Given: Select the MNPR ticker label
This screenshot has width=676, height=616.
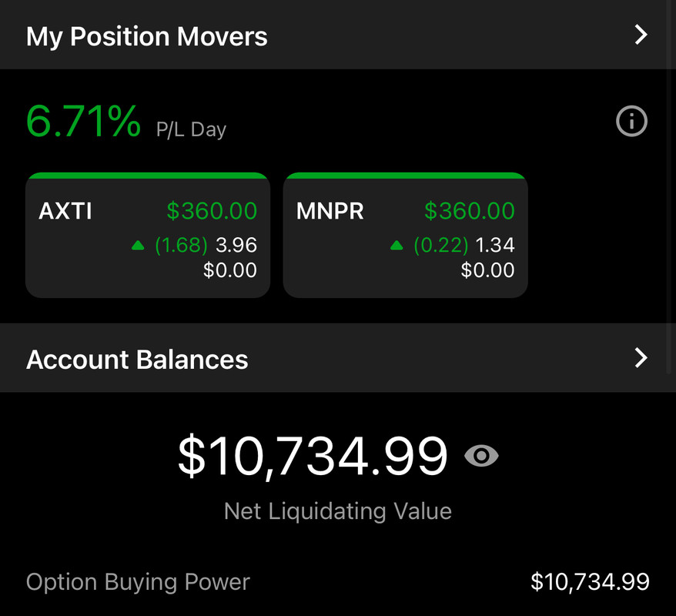Looking at the screenshot, I should tap(330, 211).
